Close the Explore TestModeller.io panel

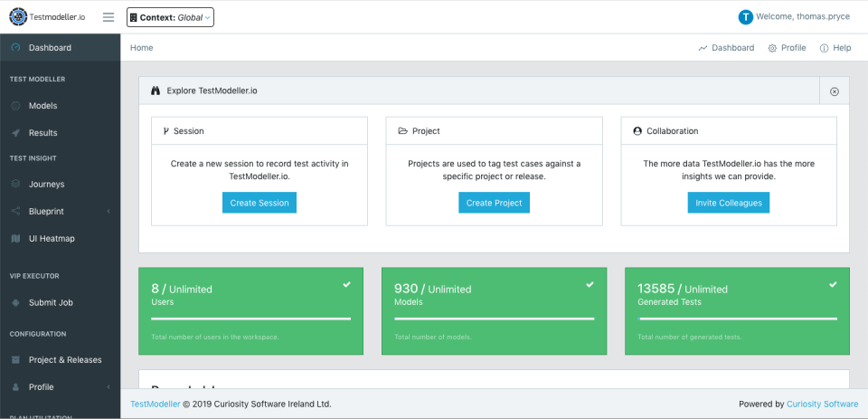point(834,91)
